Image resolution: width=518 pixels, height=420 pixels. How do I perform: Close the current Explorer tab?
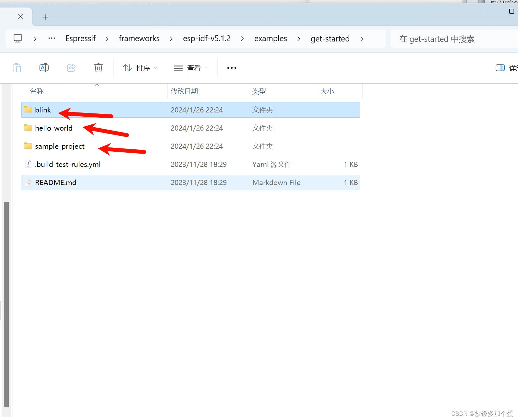20,17
